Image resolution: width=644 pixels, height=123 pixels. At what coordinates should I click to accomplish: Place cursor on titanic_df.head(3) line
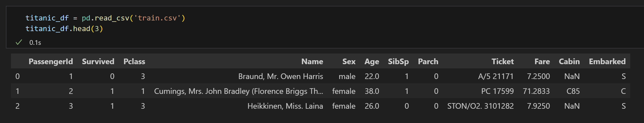64,29
